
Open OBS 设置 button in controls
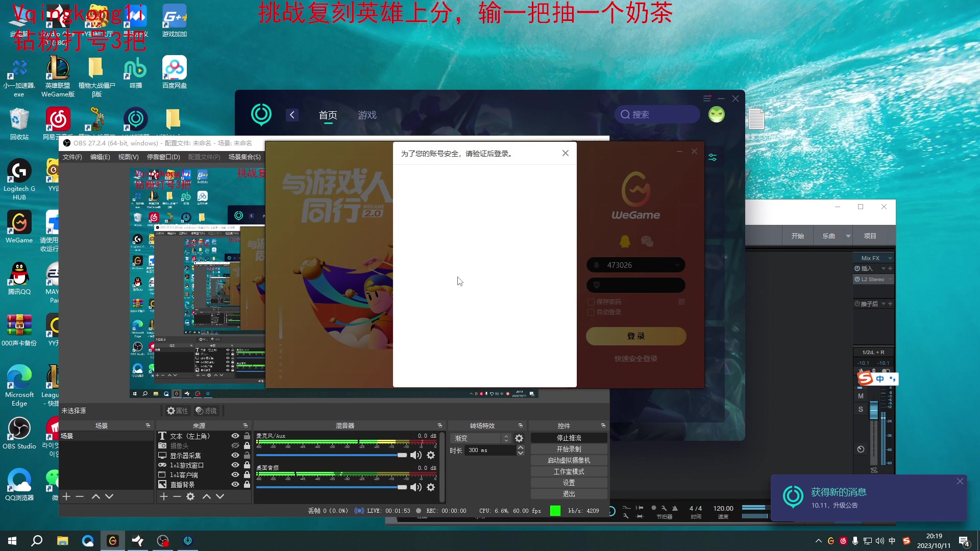coord(569,483)
